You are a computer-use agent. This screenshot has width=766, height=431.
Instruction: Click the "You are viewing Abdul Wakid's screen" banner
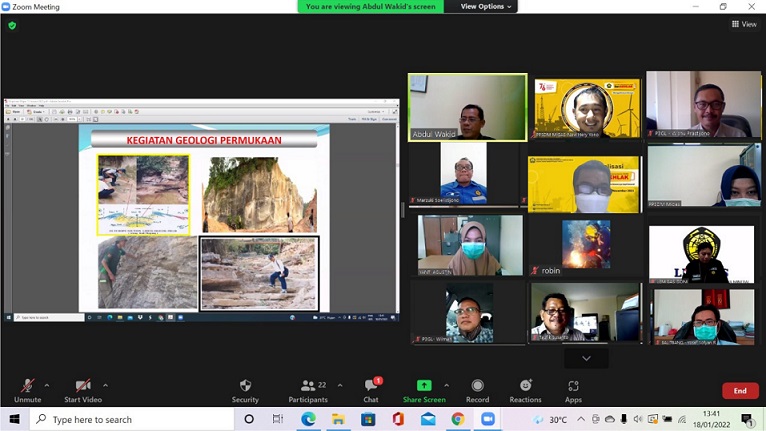coord(370,6)
